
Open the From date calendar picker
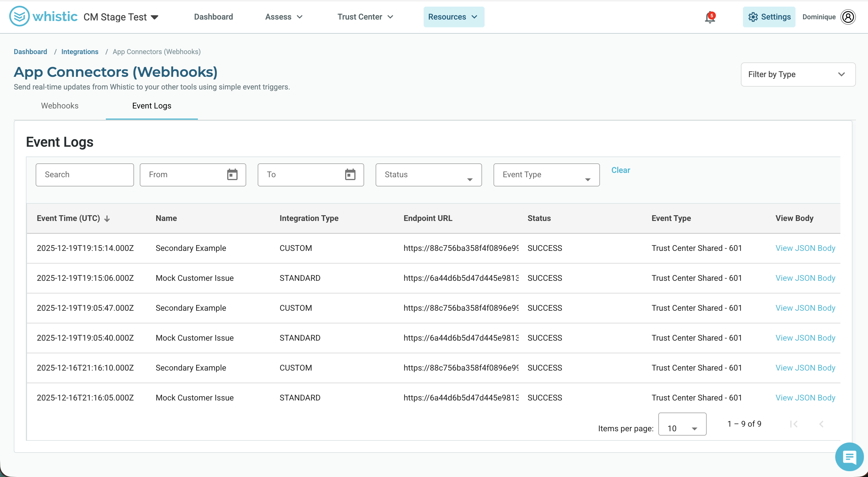pyautogui.click(x=232, y=175)
